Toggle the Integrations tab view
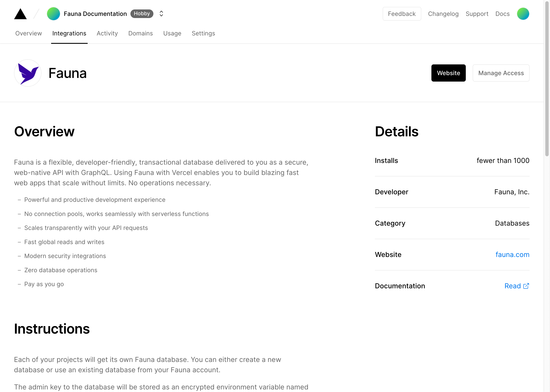 pyautogui.click(x=69, y=33)
